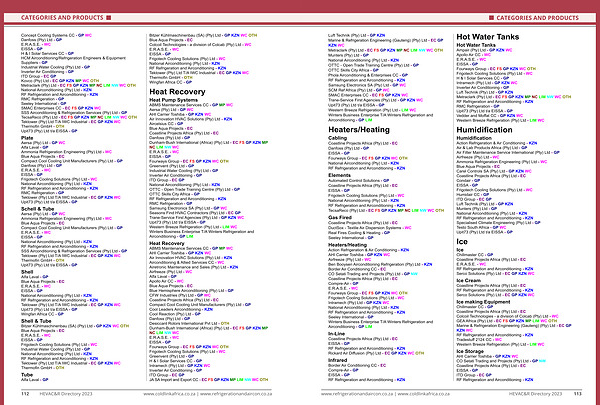Click 'AHI Carrier Toshiba' under Ice Storage
Screen dimensions: 600x405
point(473,356)
